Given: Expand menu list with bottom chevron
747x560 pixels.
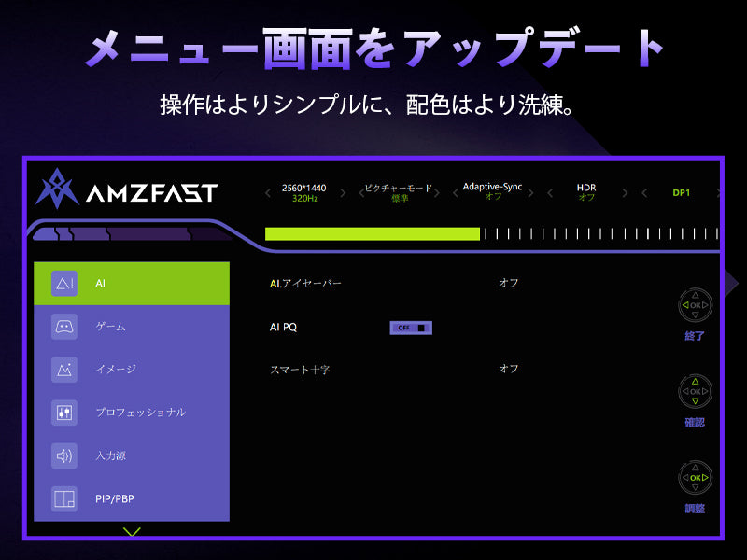Looking at the screenshot, I should click(132, 532).
